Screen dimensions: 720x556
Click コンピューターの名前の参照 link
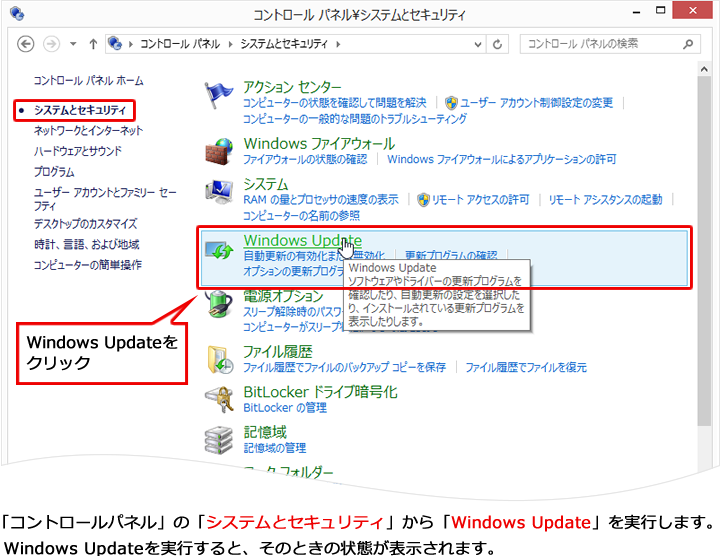click(301, 216)
